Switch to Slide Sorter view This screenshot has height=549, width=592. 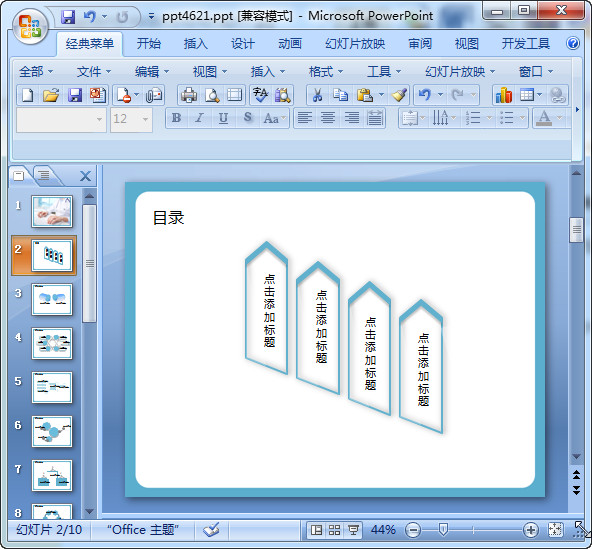tap(335, 530)
